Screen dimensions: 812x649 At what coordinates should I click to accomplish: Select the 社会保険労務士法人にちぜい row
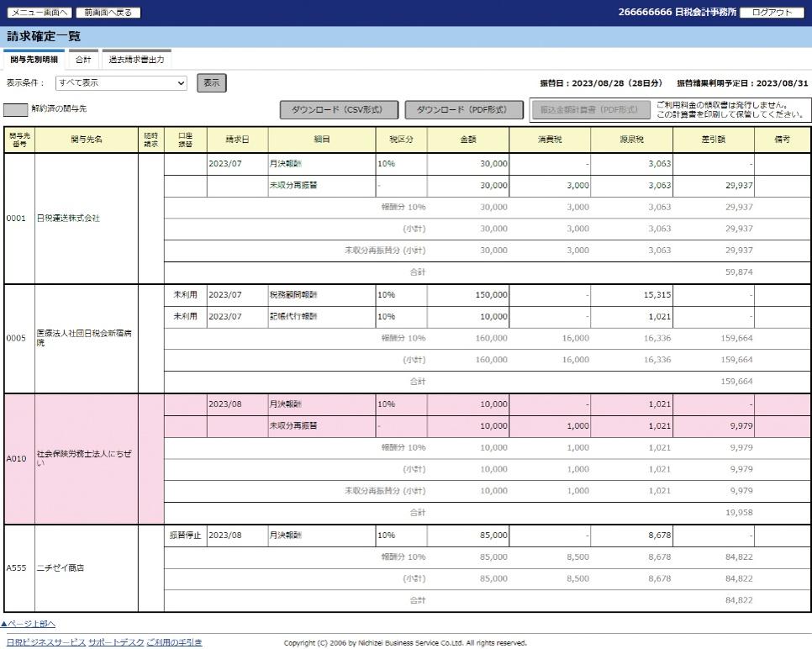[x=87, y=459]
